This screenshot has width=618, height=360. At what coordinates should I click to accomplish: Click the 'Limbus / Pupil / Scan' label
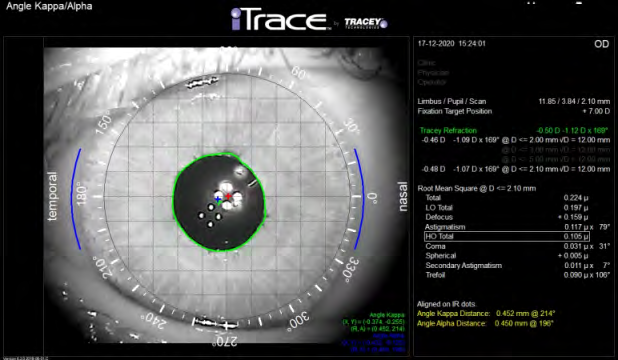[x=452, y=101]
